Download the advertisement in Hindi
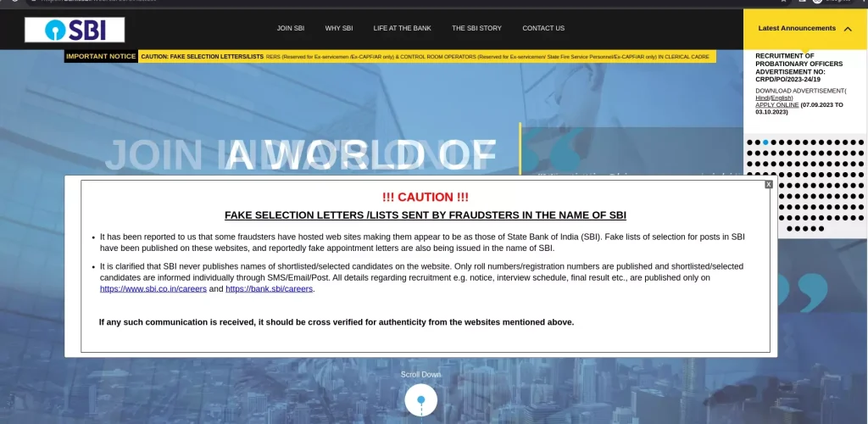The width and height of the screenshot is (868, 424). pos(762,98)
